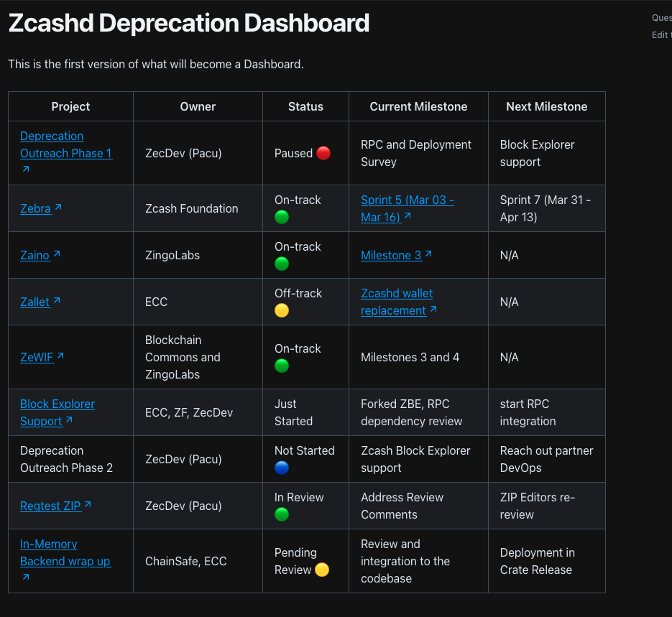
Task: Open the Block Explorer Support link
Action: (x=57, y=412)
